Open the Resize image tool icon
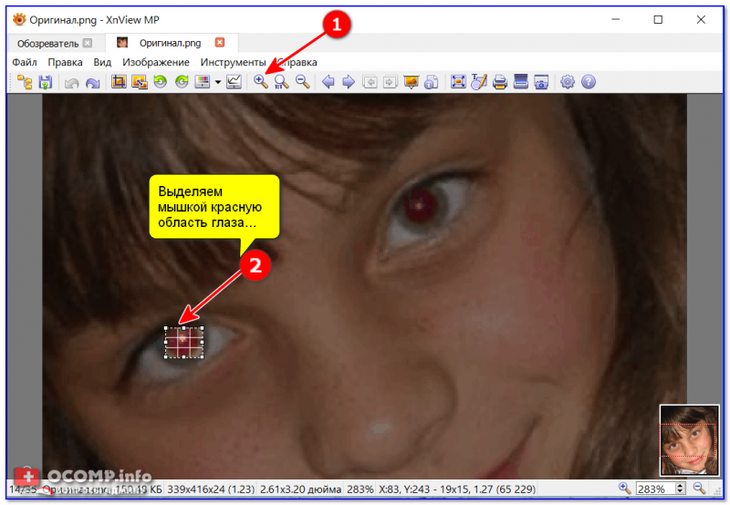The width and height of the screenshot is (730, 505). (139, 82)
